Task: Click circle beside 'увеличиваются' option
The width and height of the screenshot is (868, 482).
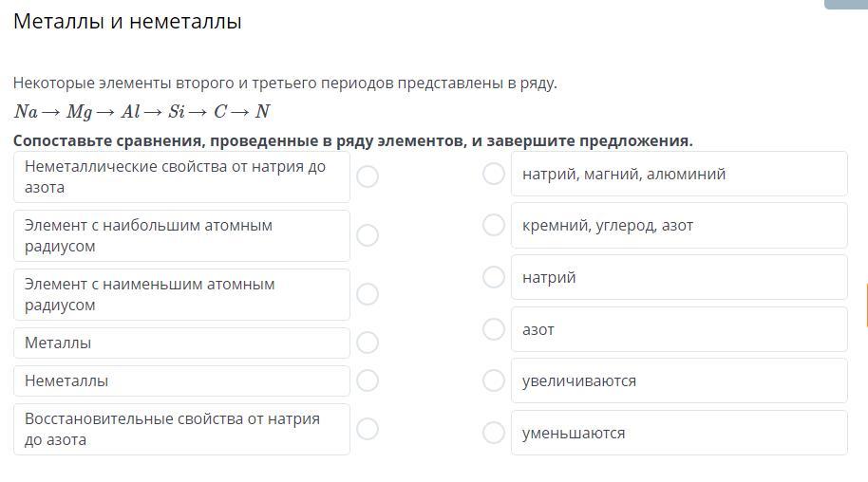Action: pyautogui.click(x=494, y=380)
